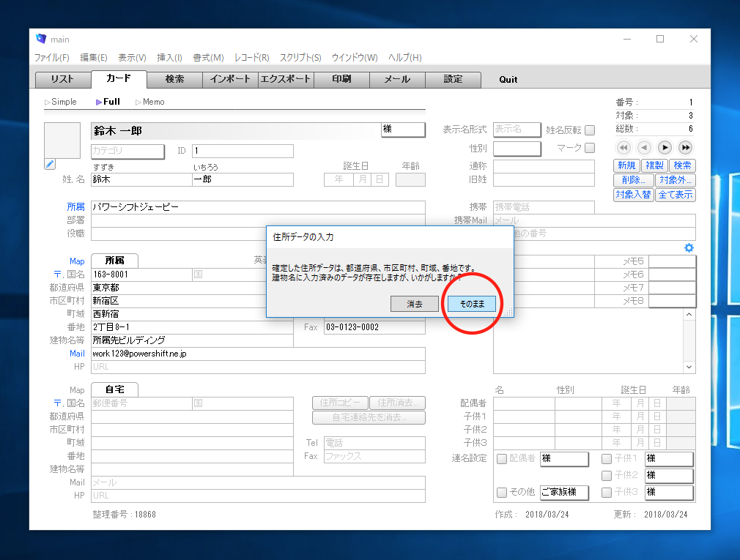Click the pencil icon under the photo box
The image size is (740, 560).
50,164
